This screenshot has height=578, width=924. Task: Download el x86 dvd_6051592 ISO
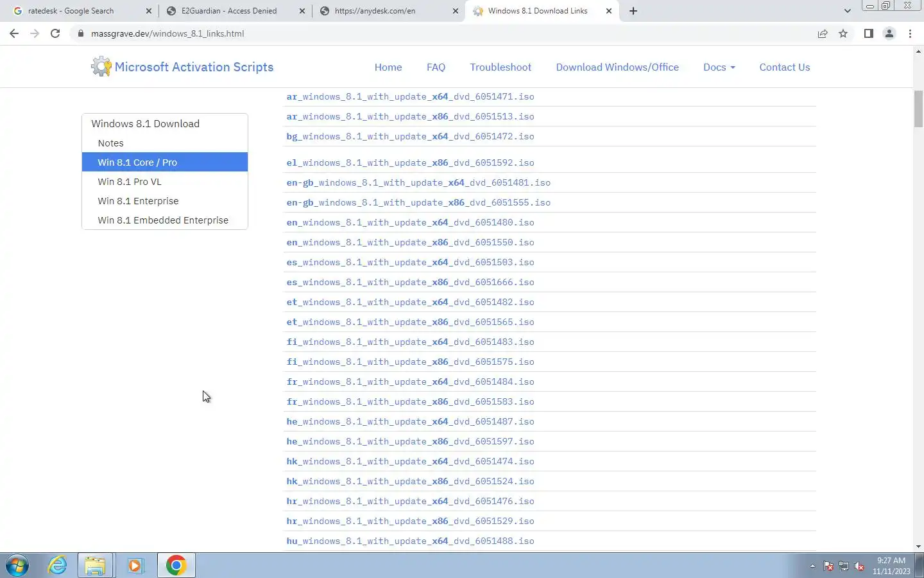[x=410, y=162]
